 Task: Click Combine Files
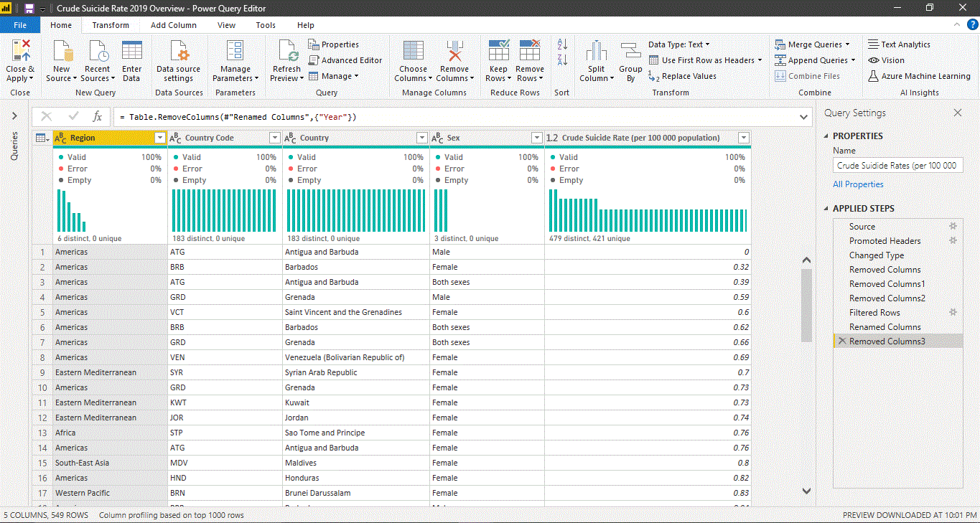click(x=807, y=76)
